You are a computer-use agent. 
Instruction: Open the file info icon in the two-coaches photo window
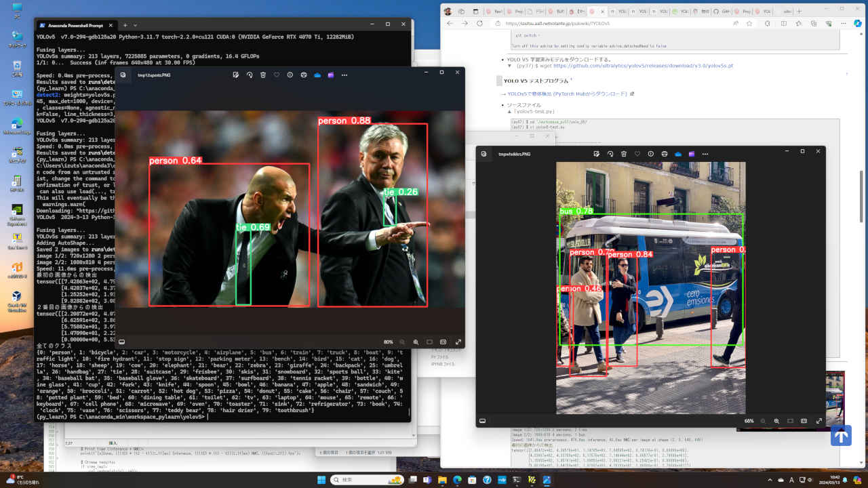290,75
